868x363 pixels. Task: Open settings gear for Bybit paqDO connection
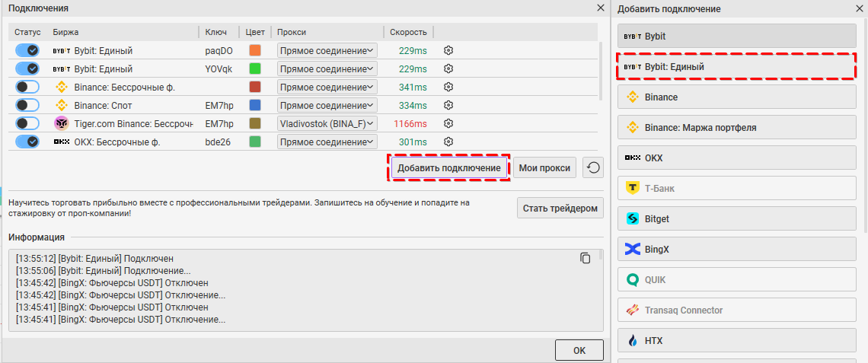click(448, 50)
